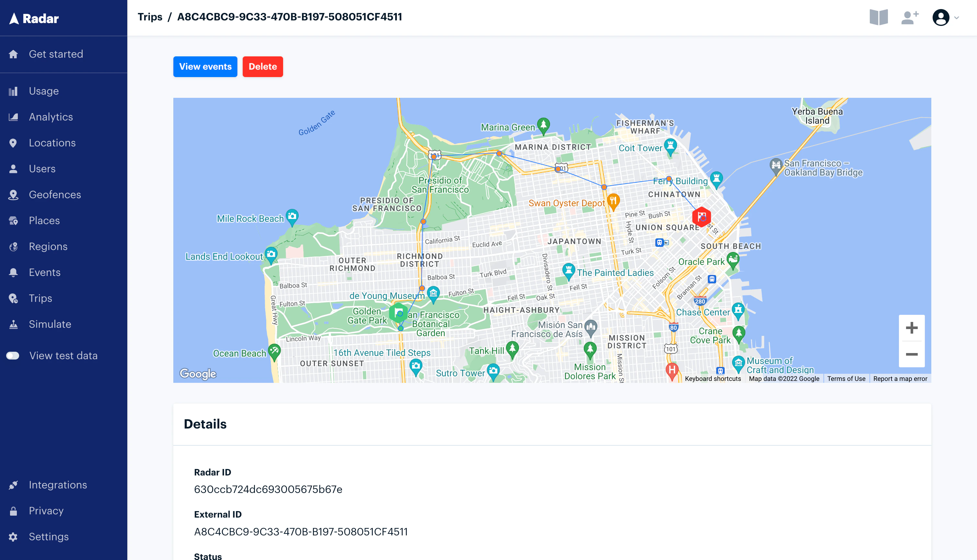This screenshot has height=560, width=977.
Task: Open the account avatar dropdown
Action: click(941, 18)
